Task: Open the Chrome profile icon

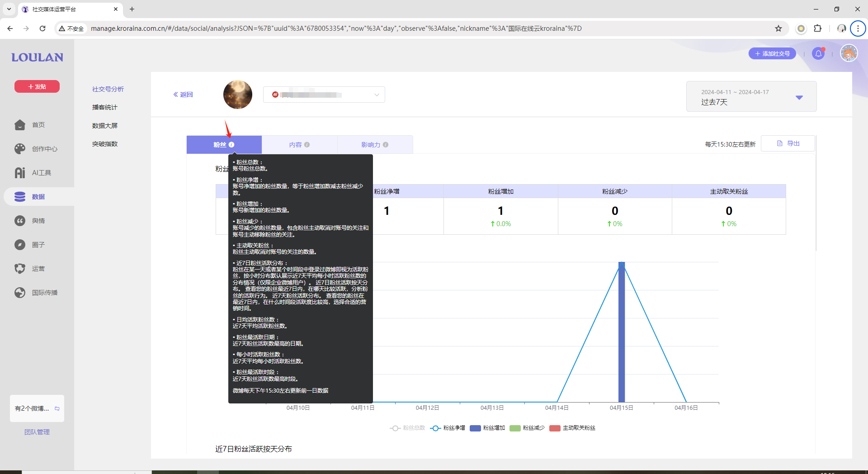Action: click(841, 28)
